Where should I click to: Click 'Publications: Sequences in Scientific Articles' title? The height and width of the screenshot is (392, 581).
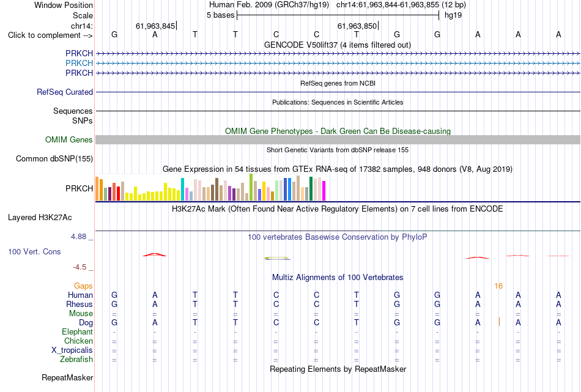click(338, 102)
